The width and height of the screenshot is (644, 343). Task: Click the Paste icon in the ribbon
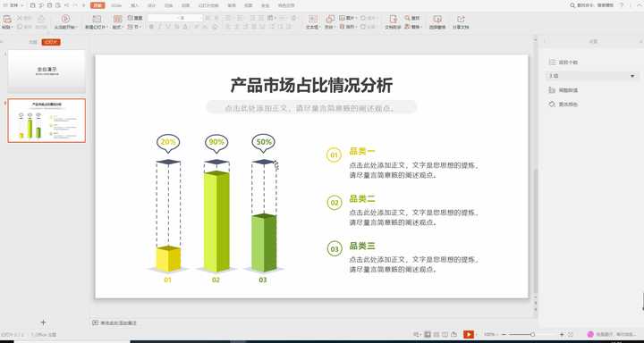pyautogui.click(x=6, y=19)
